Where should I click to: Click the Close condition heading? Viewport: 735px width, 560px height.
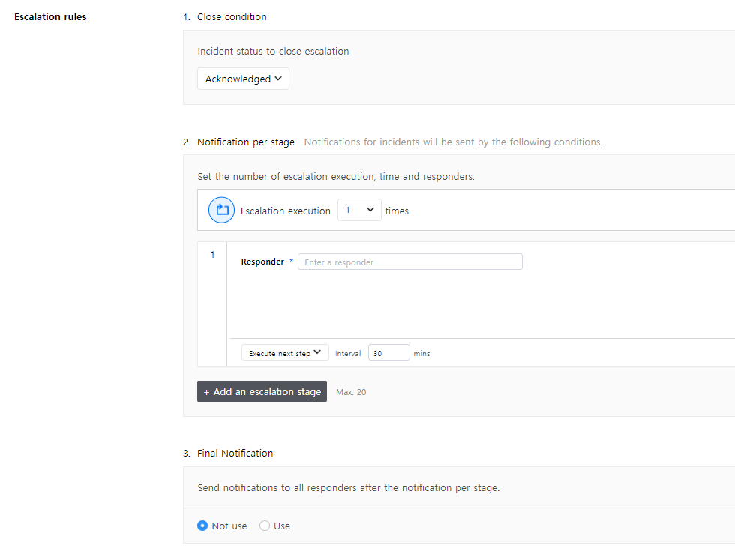coord(232,16)
